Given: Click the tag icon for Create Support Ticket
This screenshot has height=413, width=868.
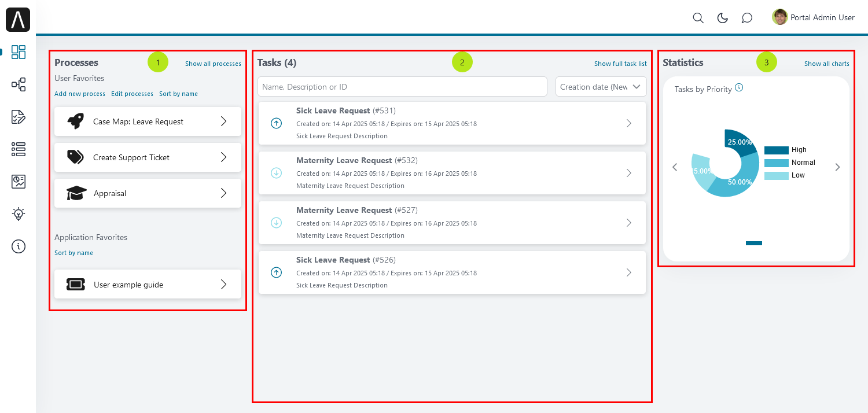Looking at the screenshot, I should tap(75, 157).
